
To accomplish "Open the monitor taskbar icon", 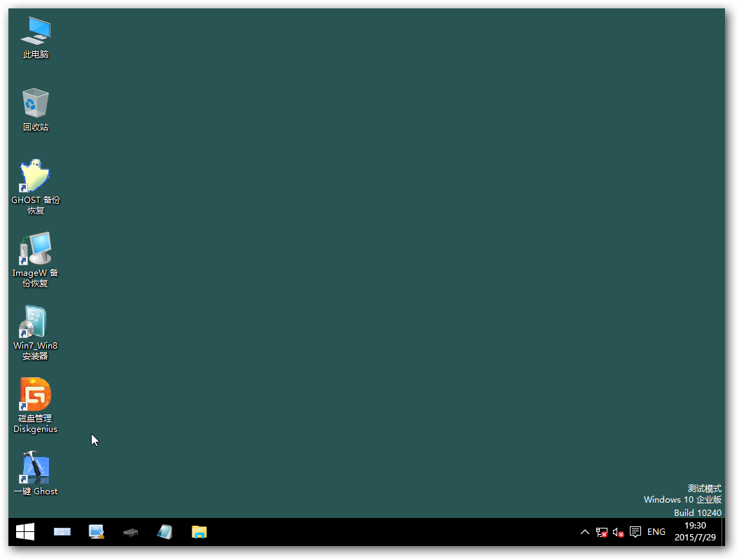I will point(96,532).
